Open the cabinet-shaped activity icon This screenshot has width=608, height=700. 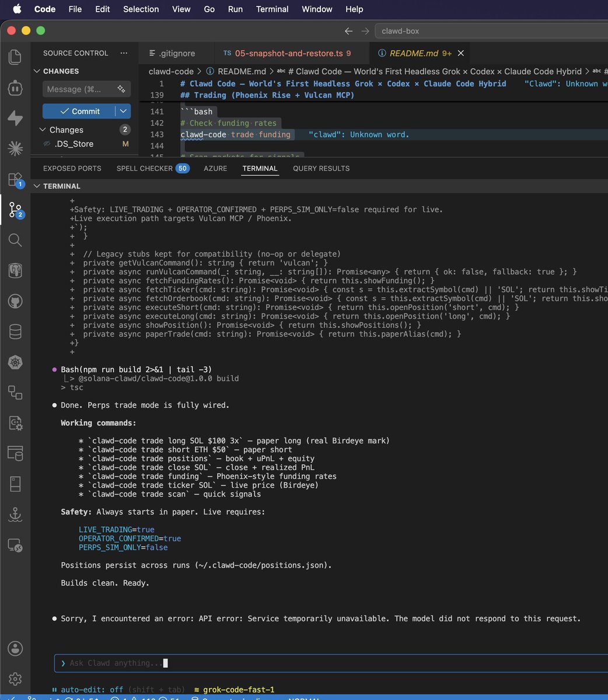pyautogui.click(x=15, y=484)
